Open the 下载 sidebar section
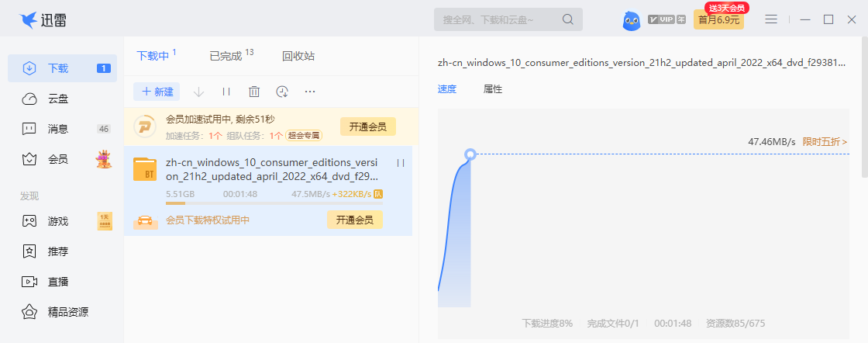Image resolution: width=868 pixels, height=343 pixels. click(62, 68)
